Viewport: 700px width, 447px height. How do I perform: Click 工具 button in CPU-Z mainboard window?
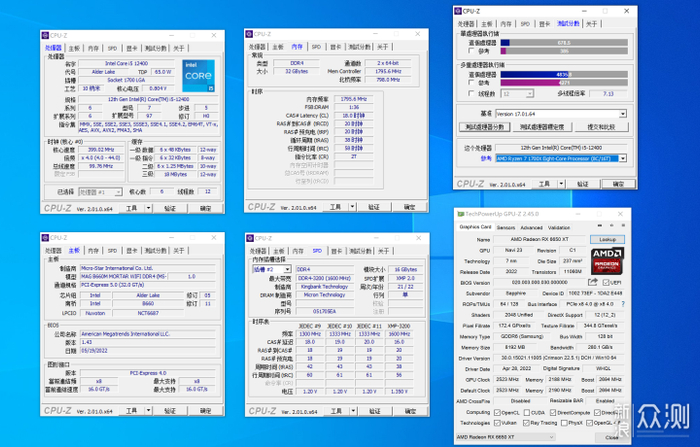pyautogui.click(x=132, y=410)
